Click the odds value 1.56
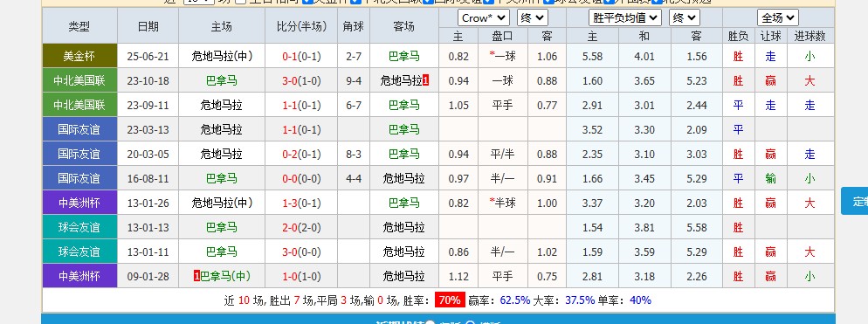Screen dimensions: 868x324 [696, 57]
